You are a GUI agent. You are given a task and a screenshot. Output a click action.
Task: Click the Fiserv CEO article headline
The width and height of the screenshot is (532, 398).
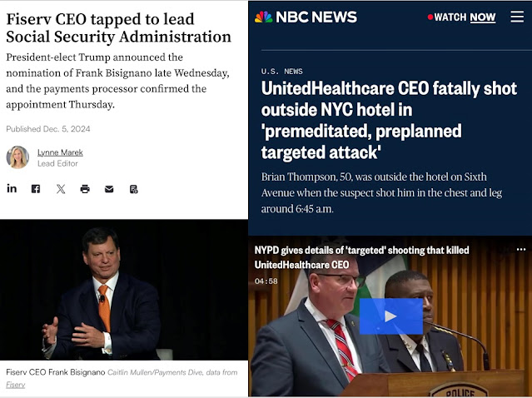(x=118, y=27)
